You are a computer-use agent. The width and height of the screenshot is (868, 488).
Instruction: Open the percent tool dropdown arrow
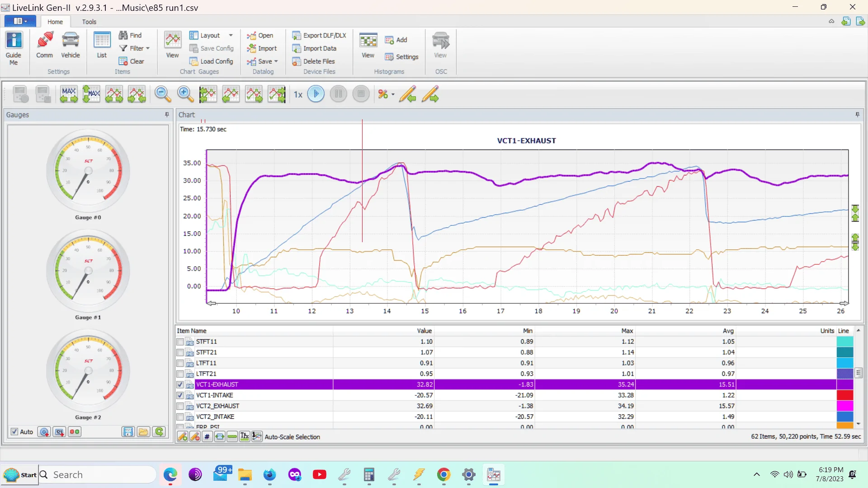393,94
